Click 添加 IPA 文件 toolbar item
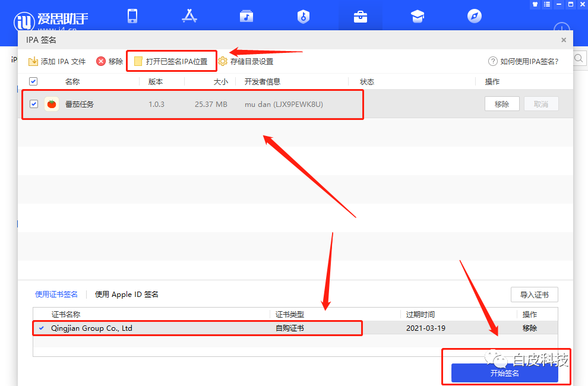The width and height of the screenshot is (588, 386). (57, 62)
